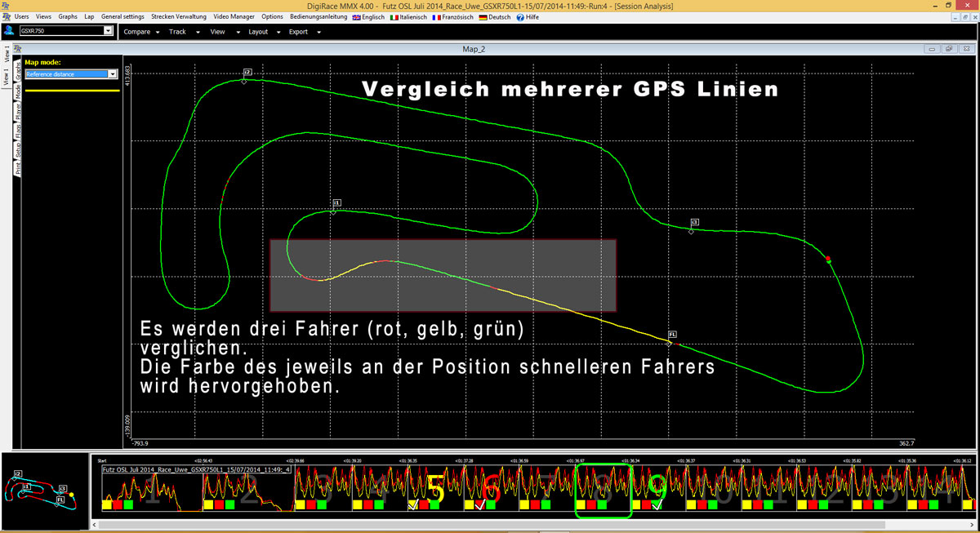980x533 pixels.
Task: Uncheck the yellow box on lap 5
Action: click(x=413, y=505)
